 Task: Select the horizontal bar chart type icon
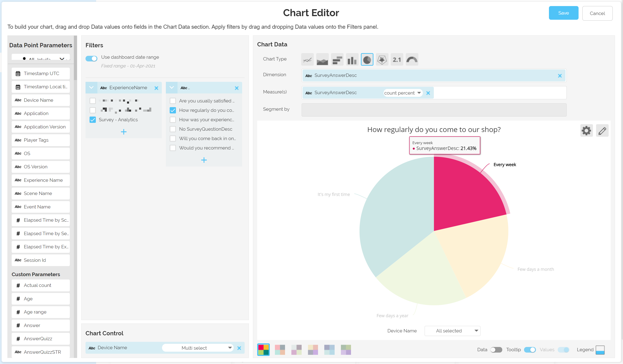click(337, 60)
